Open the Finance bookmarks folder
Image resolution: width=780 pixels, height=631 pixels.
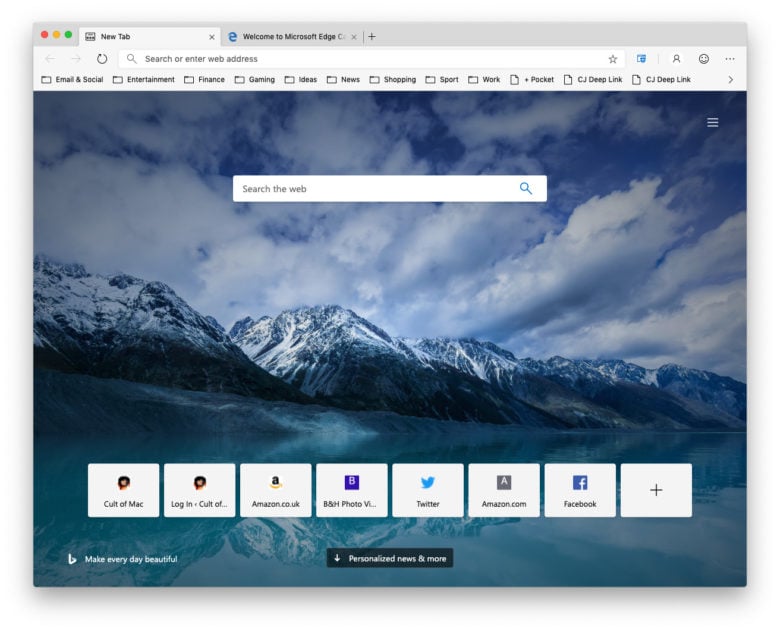click(204, 80)
